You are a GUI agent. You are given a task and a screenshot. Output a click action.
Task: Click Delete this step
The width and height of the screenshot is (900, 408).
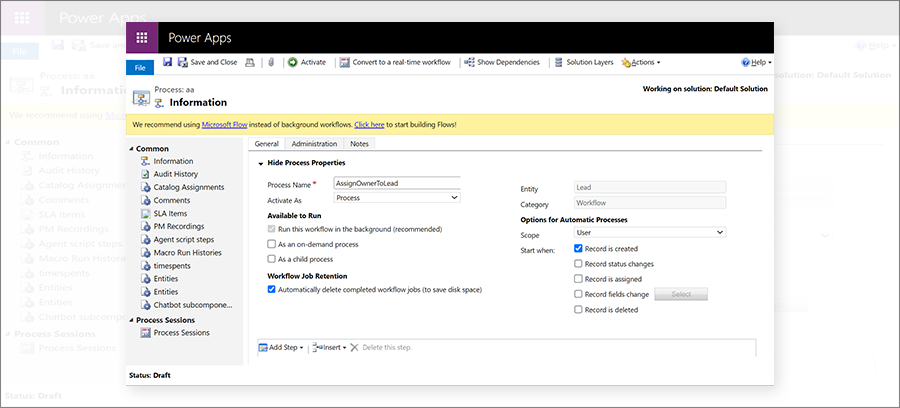point(382,348)
